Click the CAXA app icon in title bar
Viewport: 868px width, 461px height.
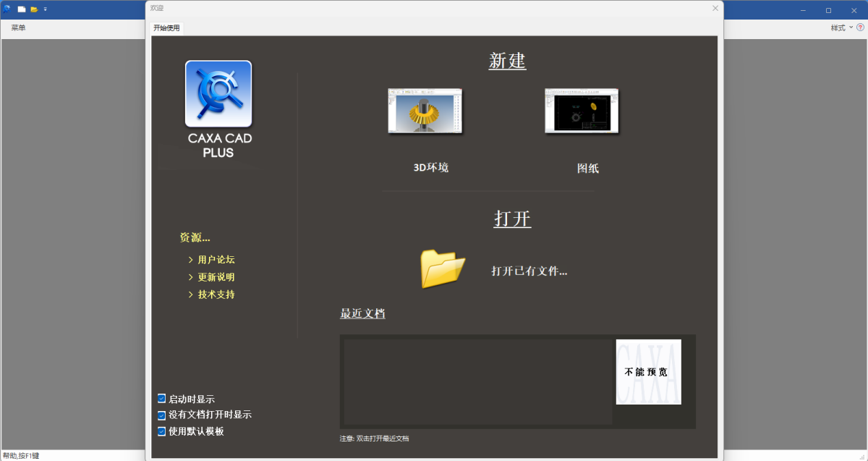tap(7, 9)
